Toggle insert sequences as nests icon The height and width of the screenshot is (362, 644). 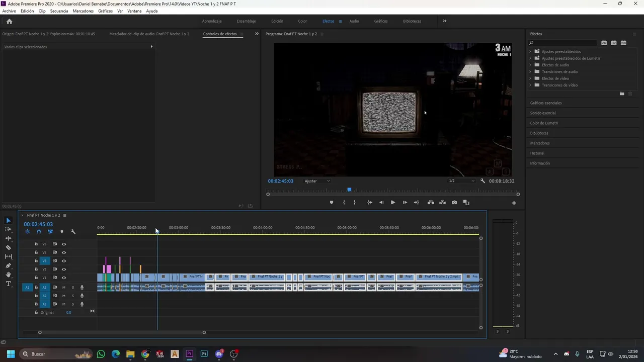[27, 232]
